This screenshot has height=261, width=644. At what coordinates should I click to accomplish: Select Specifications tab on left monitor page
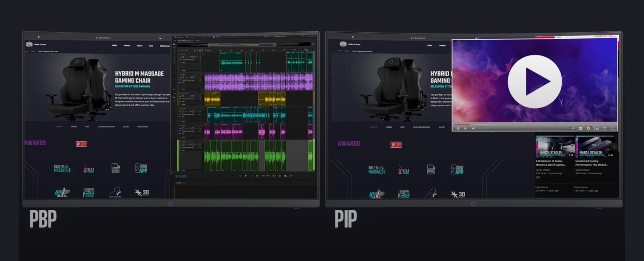coord(142,127)
